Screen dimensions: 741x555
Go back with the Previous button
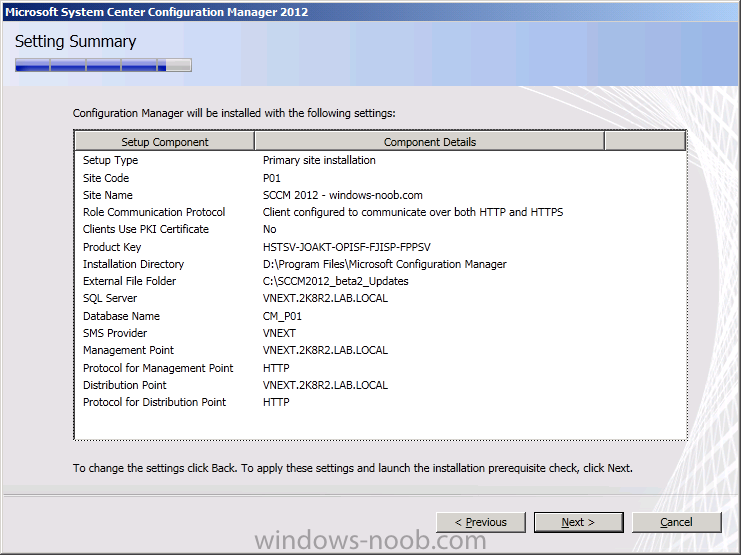481,522
